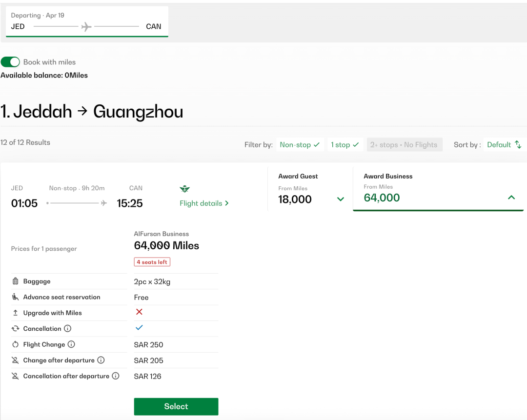The image size is (527, 420).
Task: Click the 2pc x 32kg baggage value
Action: (x=152, y=281)
